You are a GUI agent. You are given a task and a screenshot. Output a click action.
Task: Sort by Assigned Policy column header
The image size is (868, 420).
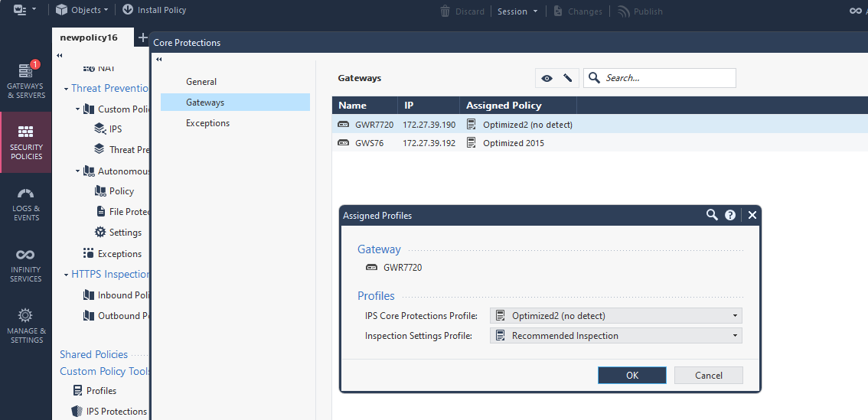(x=518, y=105)
